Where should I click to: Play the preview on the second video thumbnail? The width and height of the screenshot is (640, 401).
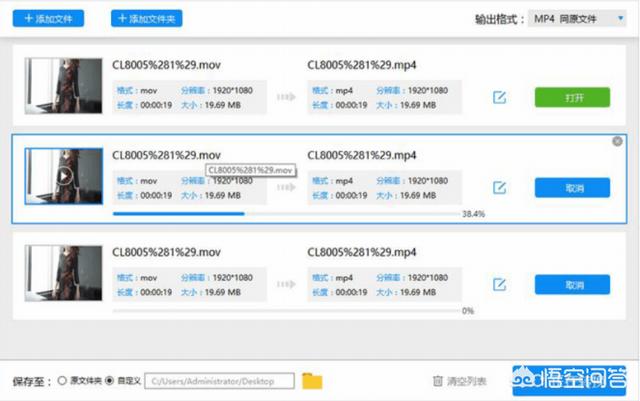[64, 176]
